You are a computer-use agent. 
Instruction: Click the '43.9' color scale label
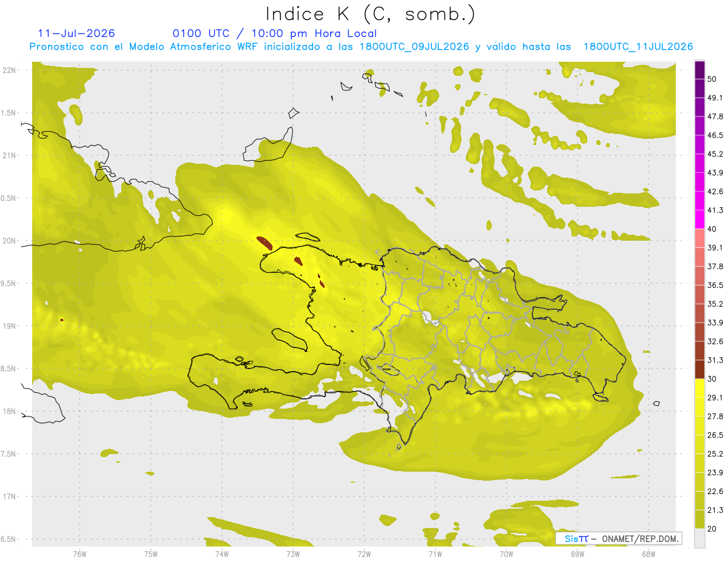point(715,173)
